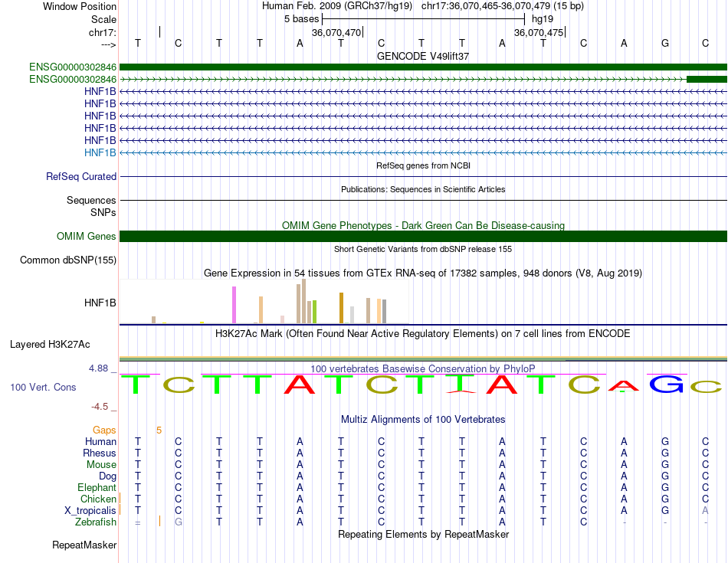Open 100 vertebrates Basewise Conservation by PhyloP title

coord(423,369)
